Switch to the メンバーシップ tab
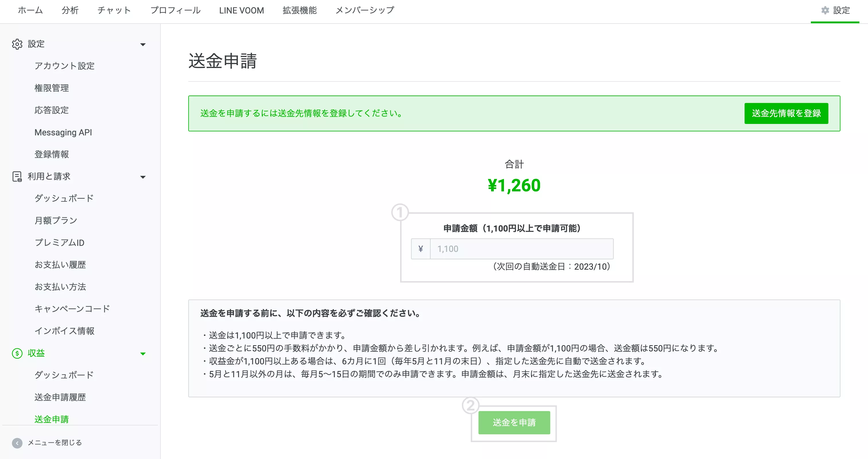The height and width of the screenshot is (459, 868). point(365,10)
